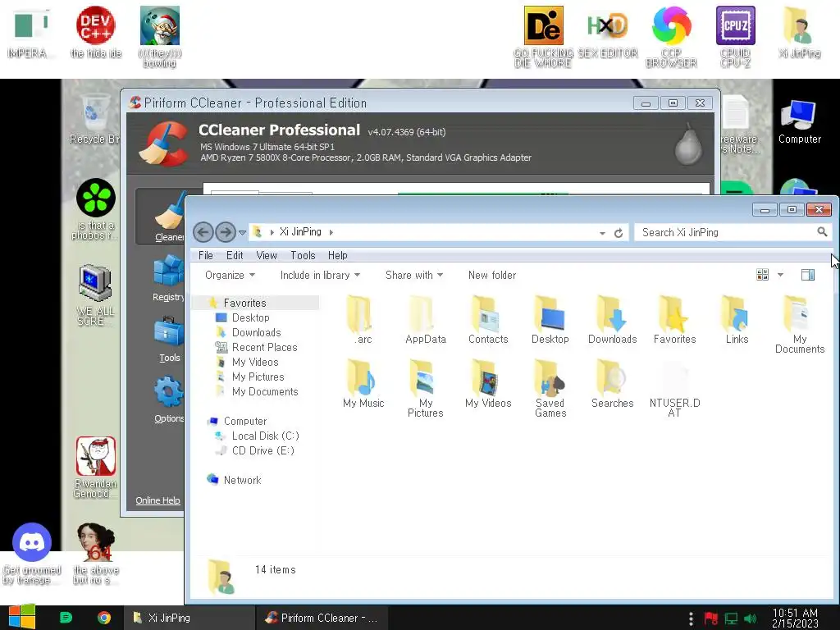Open the address bar history dropdown
This screenshot has height=630, width=840.
coord(602,232)
